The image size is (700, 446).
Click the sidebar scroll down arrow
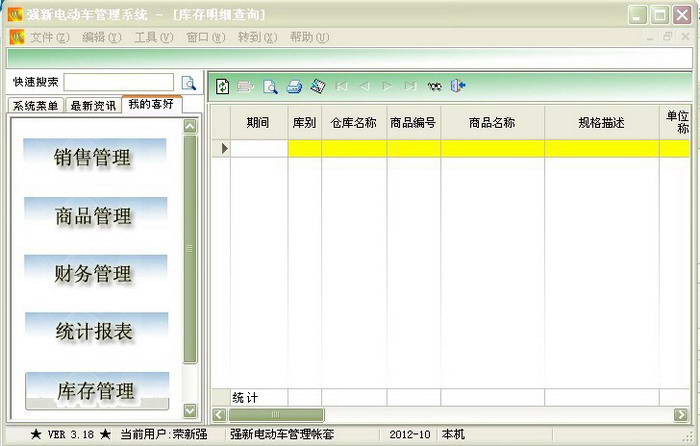(x=190, y=410)
